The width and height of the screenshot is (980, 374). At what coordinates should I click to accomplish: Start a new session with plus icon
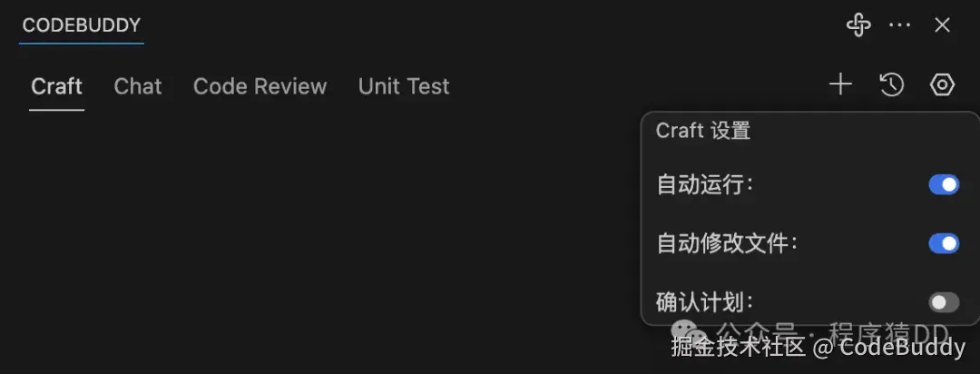tap(841, 85)
